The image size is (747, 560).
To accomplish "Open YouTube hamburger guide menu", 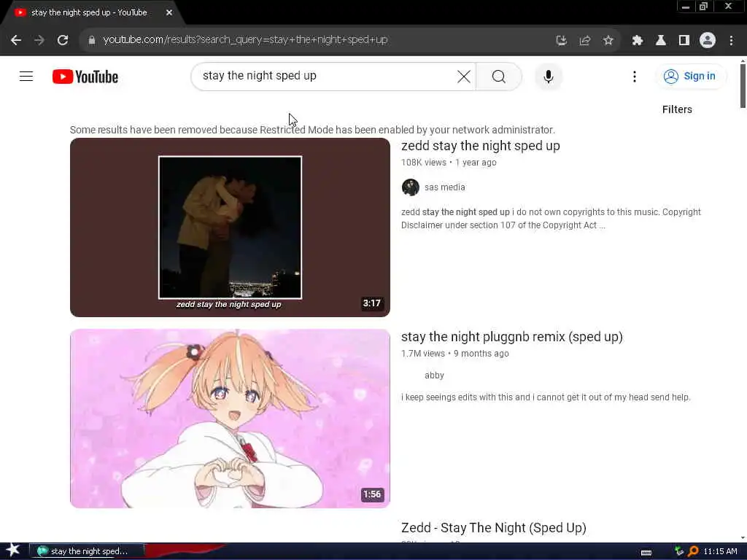I will click(26, 76).
